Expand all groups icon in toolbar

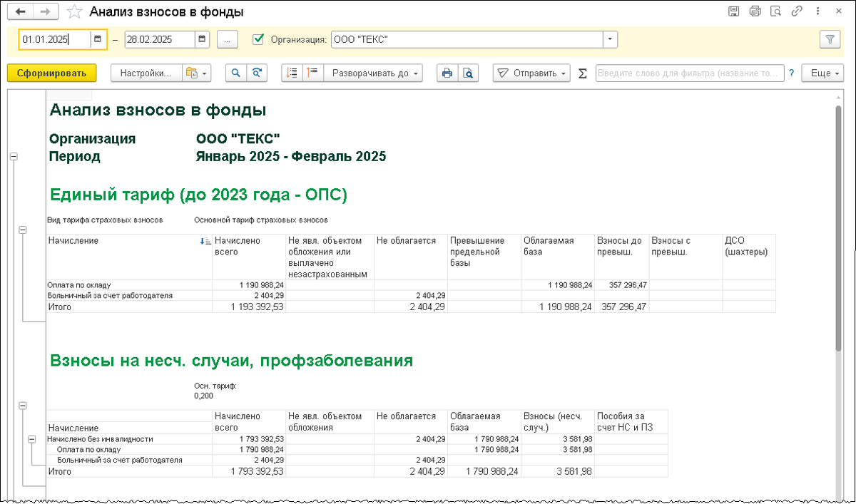point(312,73)
